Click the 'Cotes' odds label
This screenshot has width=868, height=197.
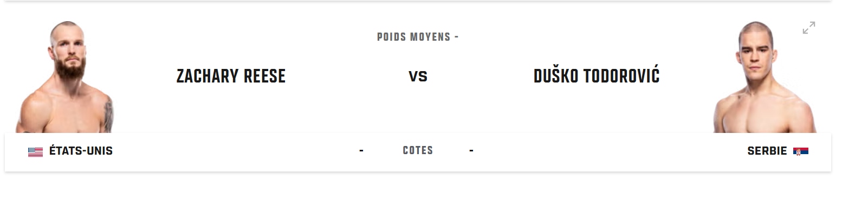[418, 150]
